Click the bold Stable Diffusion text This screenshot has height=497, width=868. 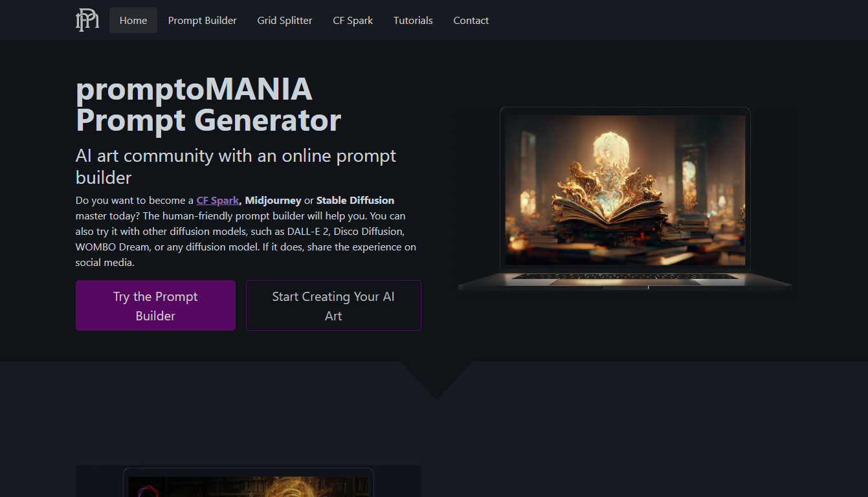coord(355,200)
